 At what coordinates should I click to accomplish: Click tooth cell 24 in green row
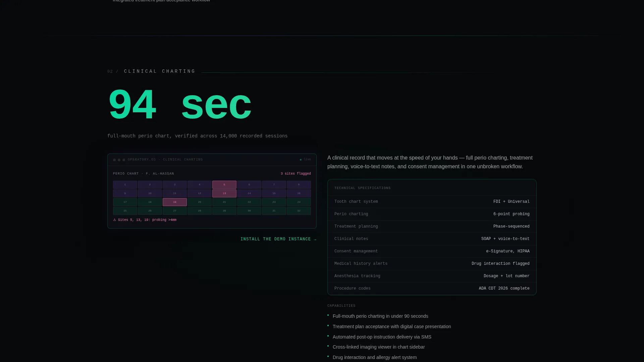click(x=299, y=202)
